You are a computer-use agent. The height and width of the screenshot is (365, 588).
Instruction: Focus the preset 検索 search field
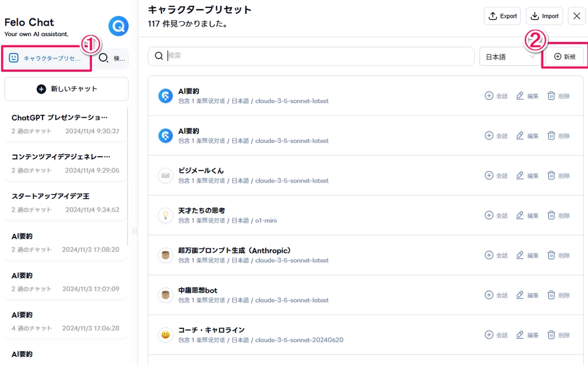point(311,56)
